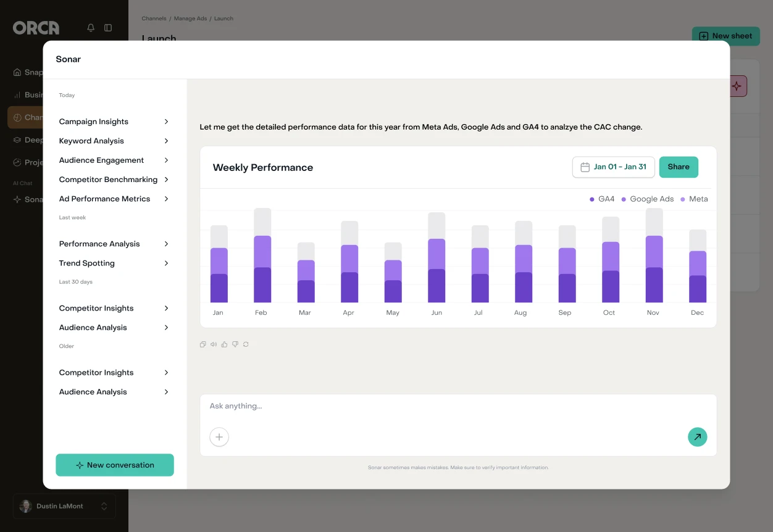Expand the Trend Spotting chevron
The width and height of the screenshot is (773, 532).
point(166,263)
